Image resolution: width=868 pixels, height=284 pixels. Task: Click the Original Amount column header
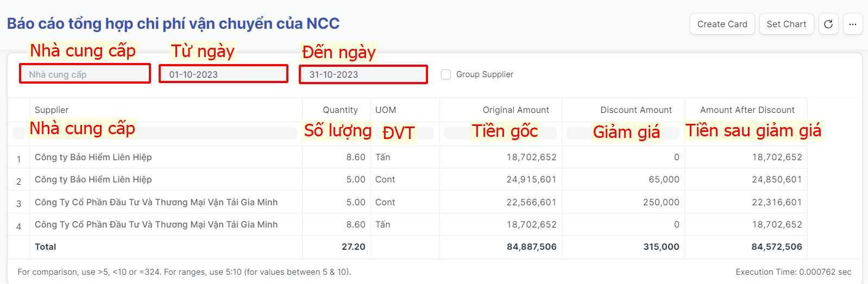coord(515,110)
